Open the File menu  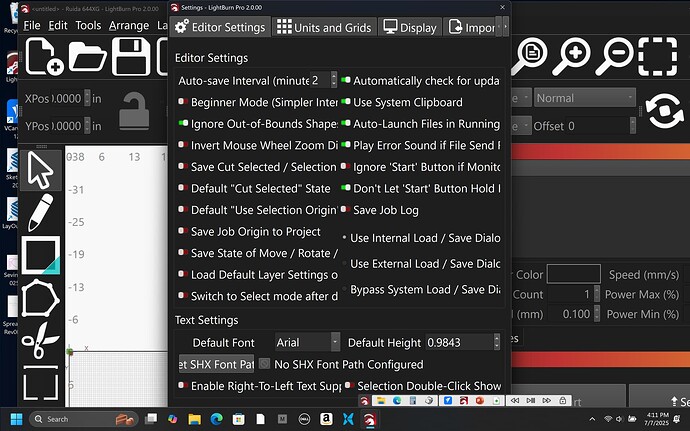[32, 26]
